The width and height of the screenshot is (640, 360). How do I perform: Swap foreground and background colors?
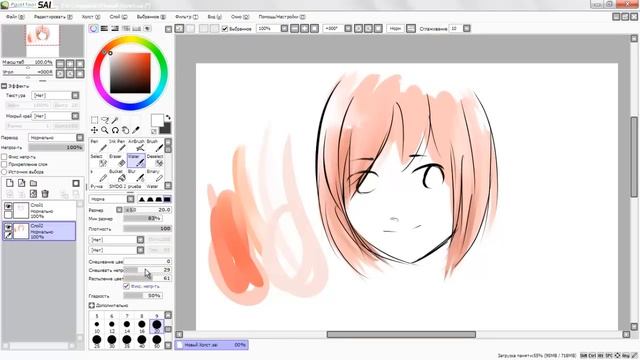168,117
